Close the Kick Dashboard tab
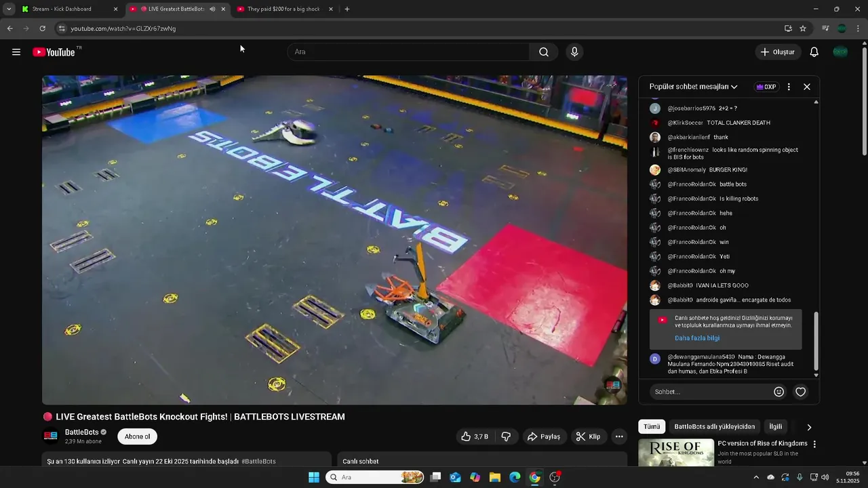The height and width of the screenshot is (488, 868). click(x=115, y=9)
